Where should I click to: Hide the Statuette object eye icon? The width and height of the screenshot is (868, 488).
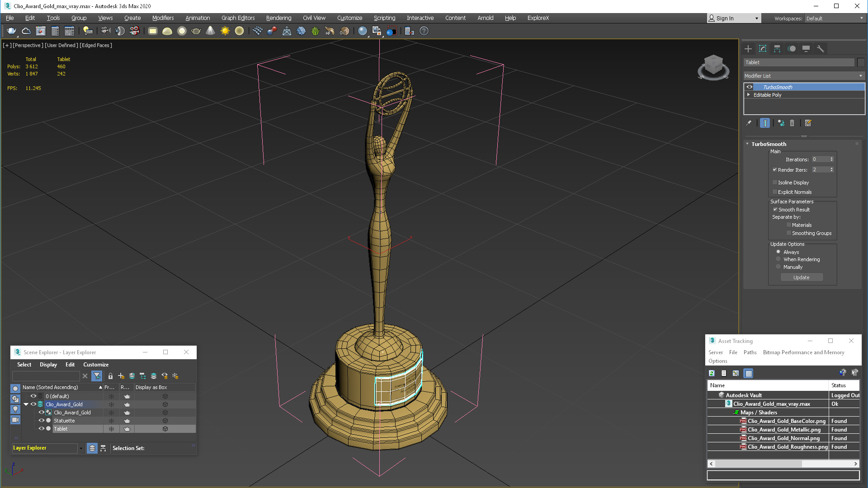(x=41, y=421)
